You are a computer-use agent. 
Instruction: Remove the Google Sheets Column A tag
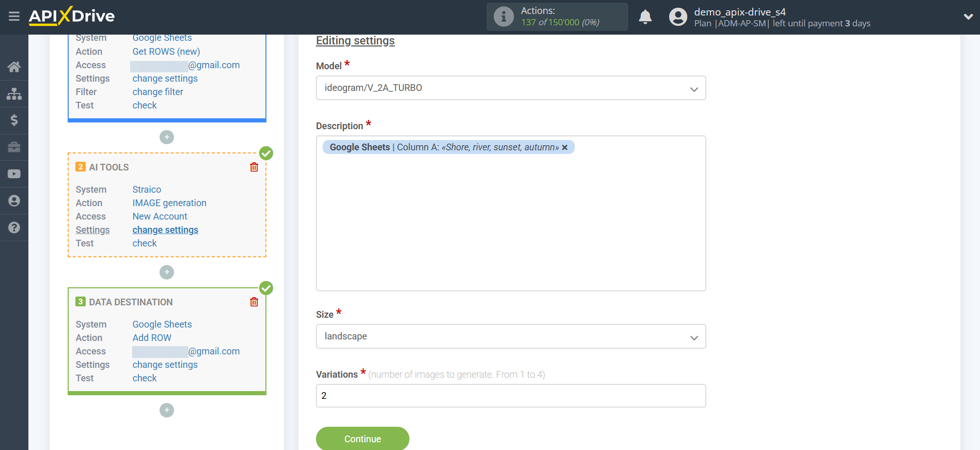pos(565,148)
